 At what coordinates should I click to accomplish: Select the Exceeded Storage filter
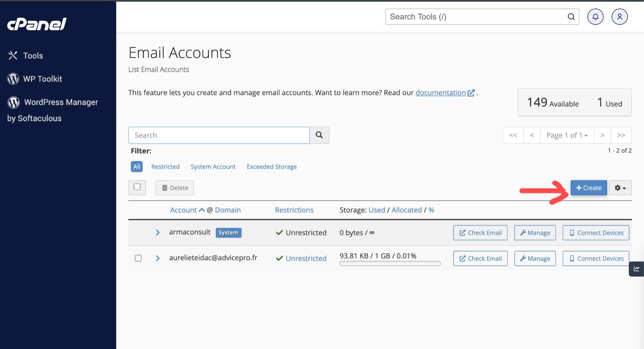(x=272, y=166)
